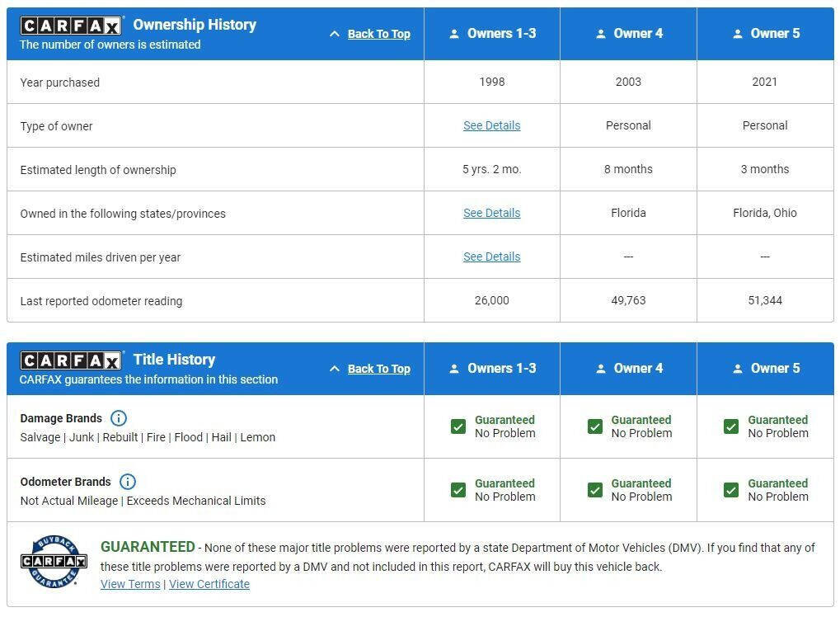The height and width of the screenshot is (617, 840).
Task: Click Odometer Brands green checkmark for Owner 4
Action: point(595,490)
